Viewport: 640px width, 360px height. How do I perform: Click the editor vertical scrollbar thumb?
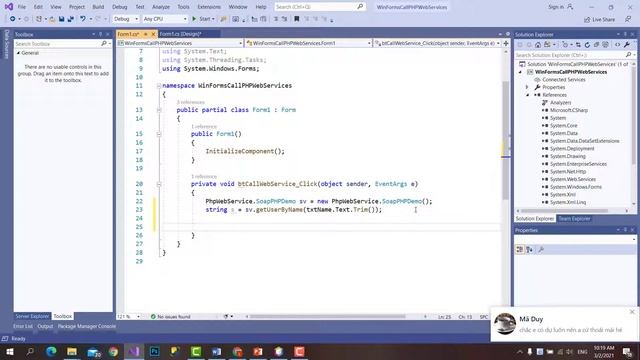tap(506, 140)
